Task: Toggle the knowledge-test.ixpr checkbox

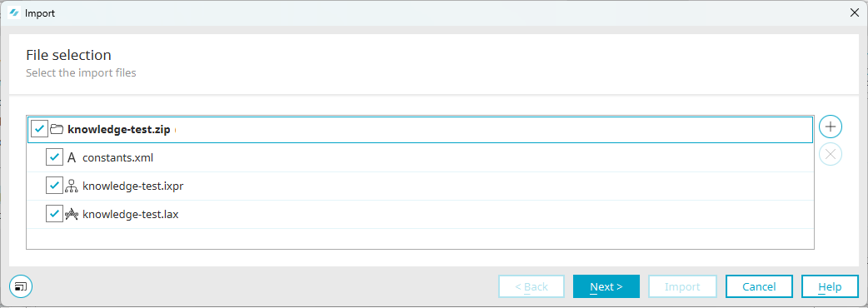Action: [x=54, y=186]
